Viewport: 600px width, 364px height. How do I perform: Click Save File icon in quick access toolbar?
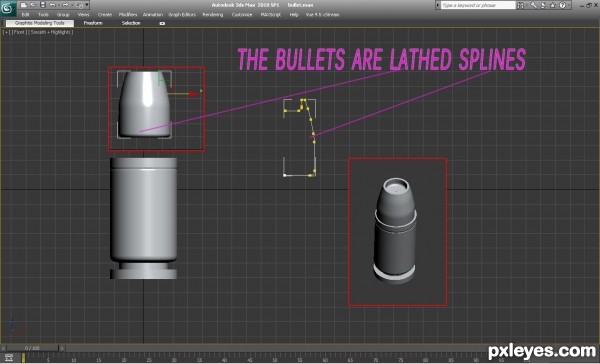pos(42,5)
